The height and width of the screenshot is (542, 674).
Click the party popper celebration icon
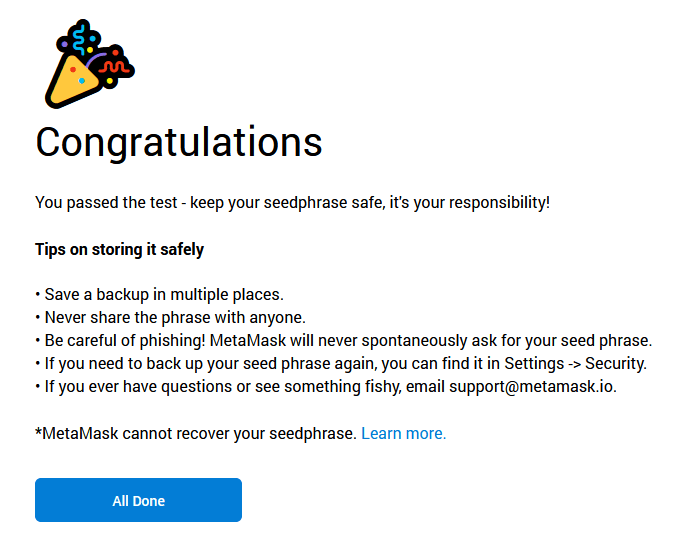click(88, 64)
